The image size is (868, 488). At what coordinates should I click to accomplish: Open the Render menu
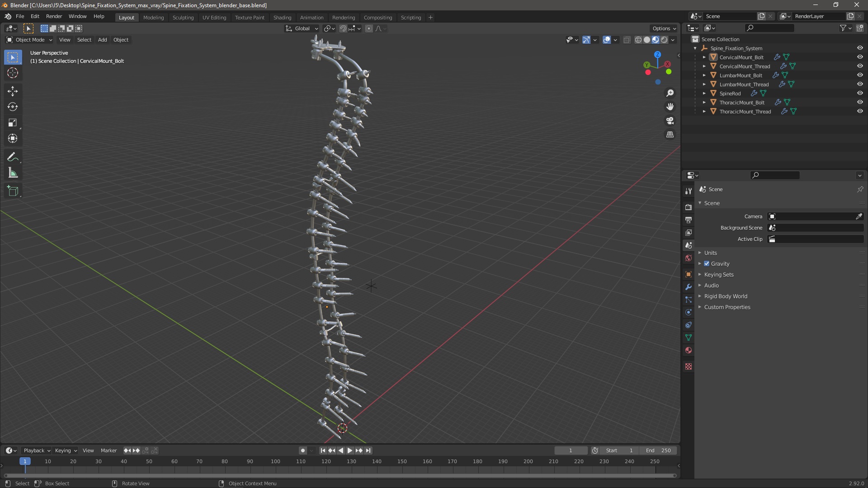coord(54,16)
